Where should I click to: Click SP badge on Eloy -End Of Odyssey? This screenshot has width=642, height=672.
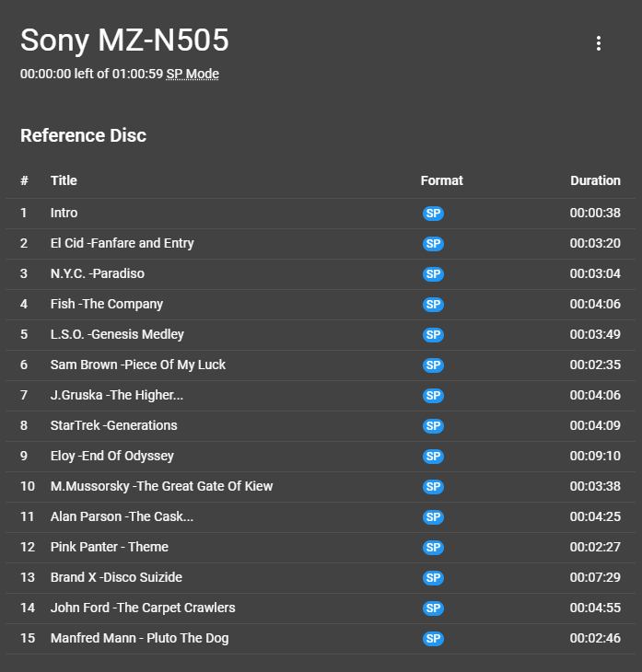(433, 457)
